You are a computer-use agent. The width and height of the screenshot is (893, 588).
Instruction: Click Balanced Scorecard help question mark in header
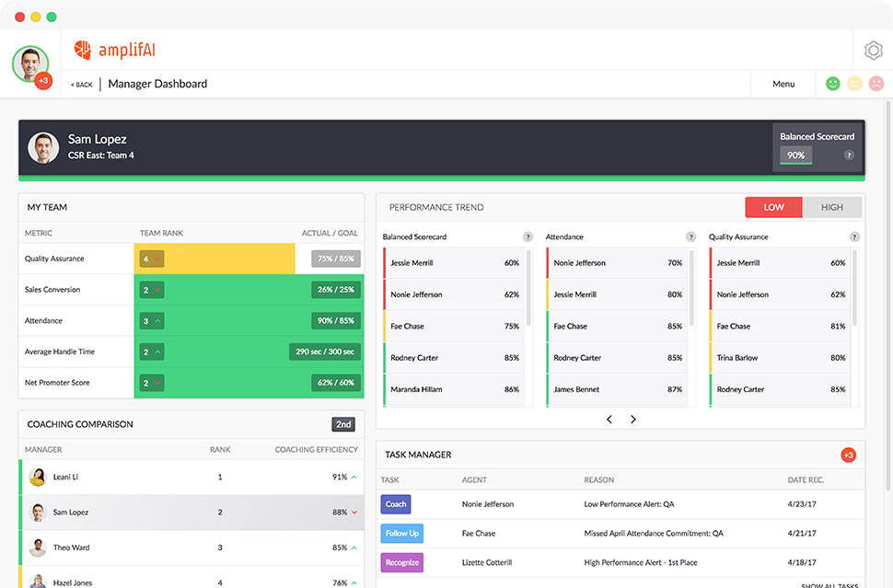coord(849,156)
